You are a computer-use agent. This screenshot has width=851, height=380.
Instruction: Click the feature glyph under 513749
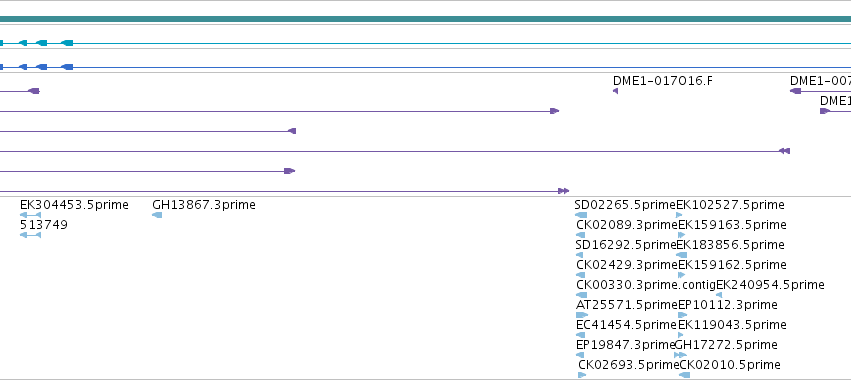pos(30,235)
